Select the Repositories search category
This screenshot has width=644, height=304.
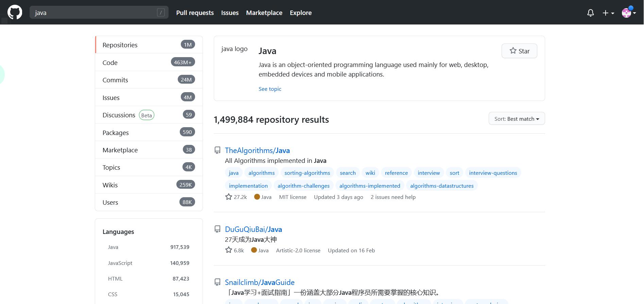[149, 45]
